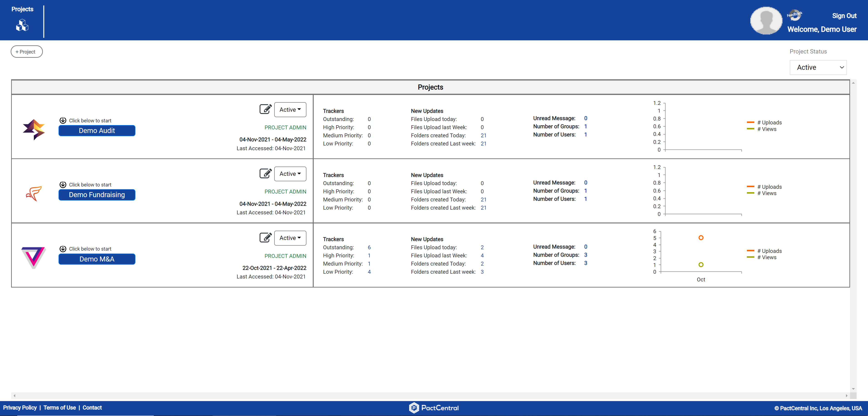Click the Demo Audit star logo
Image resolution: width=868 pixels, height=416 pixels.
point(34,129)
